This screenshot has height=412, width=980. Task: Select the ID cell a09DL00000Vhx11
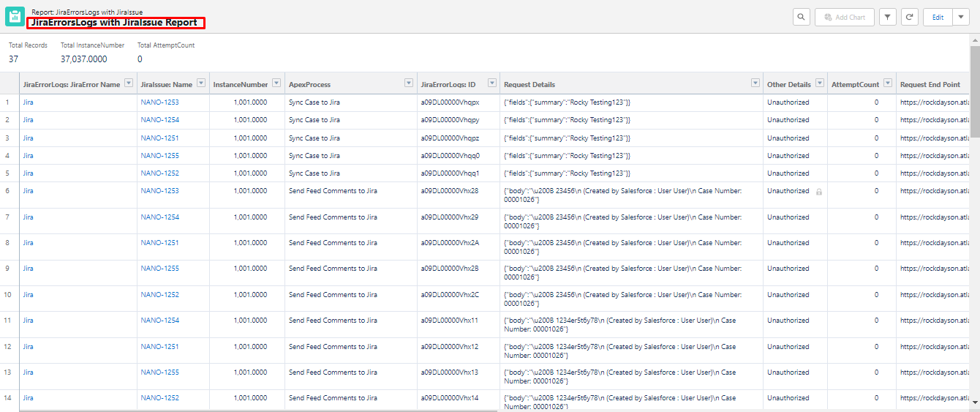tap(449, 321)
